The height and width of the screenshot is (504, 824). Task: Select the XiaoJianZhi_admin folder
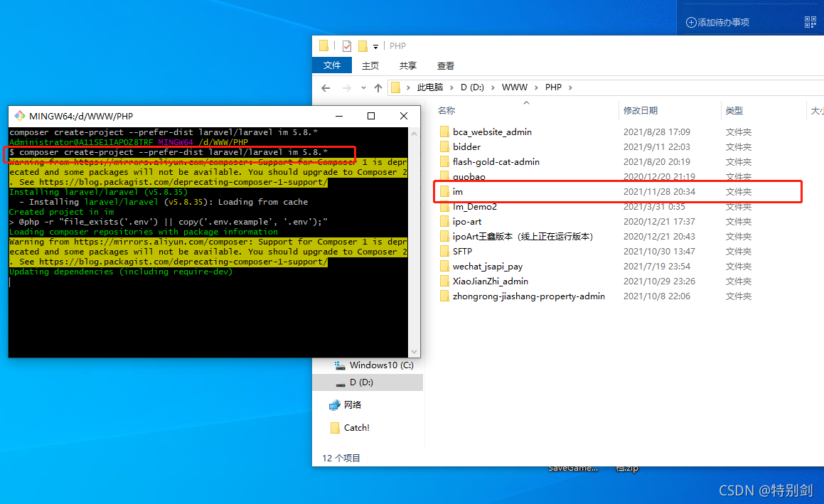pos(491,282)
